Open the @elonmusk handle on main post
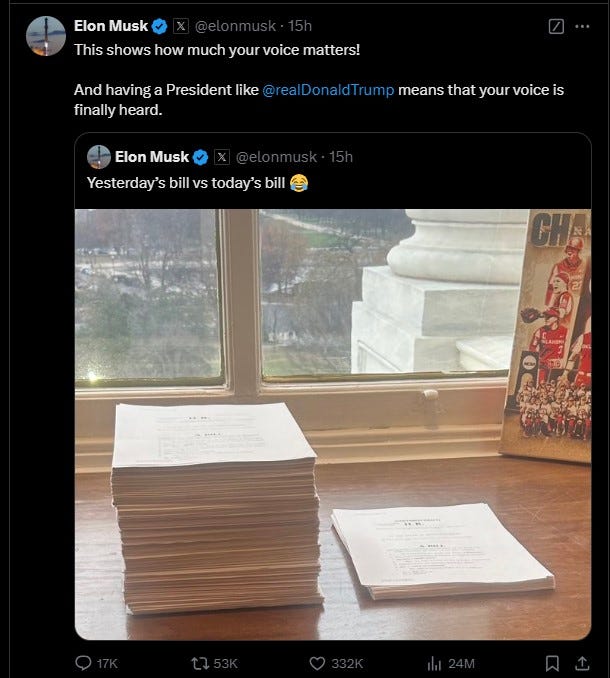The height and width of the screenshot is (678, 610). [x=235, y=26]
